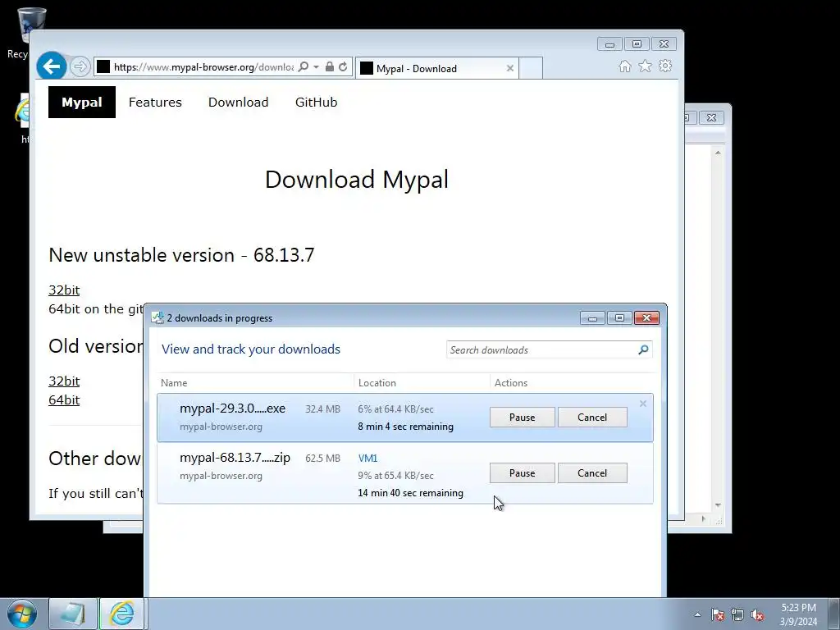Click the security lock icon in address bar
The image size is (840, 630).
(330, 66)
